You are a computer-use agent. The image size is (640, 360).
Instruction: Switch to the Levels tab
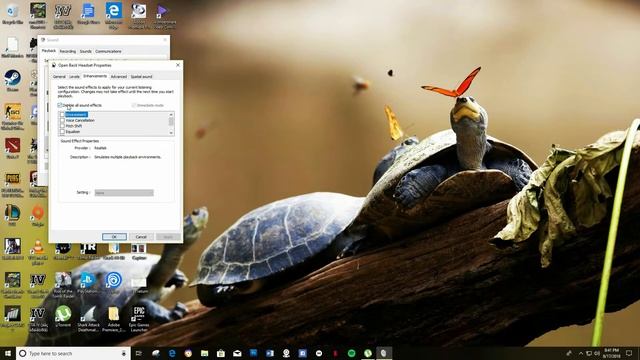(x=74, y=76)
